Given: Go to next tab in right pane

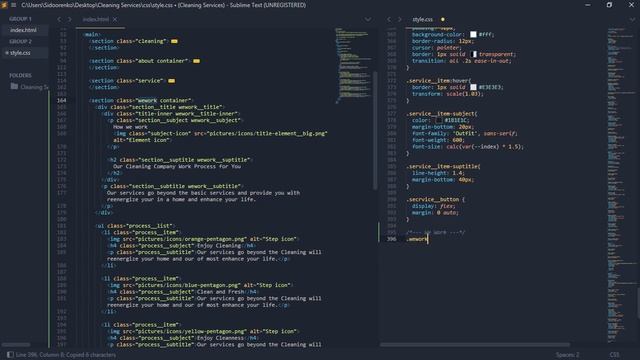Looking at the screenshot, I should (399, 19).
